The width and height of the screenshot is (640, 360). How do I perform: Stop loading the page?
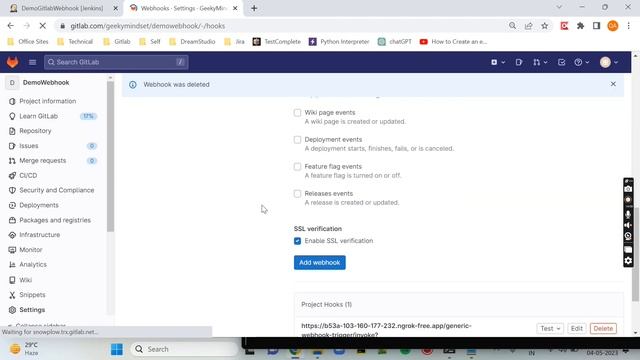pos(42,26)
